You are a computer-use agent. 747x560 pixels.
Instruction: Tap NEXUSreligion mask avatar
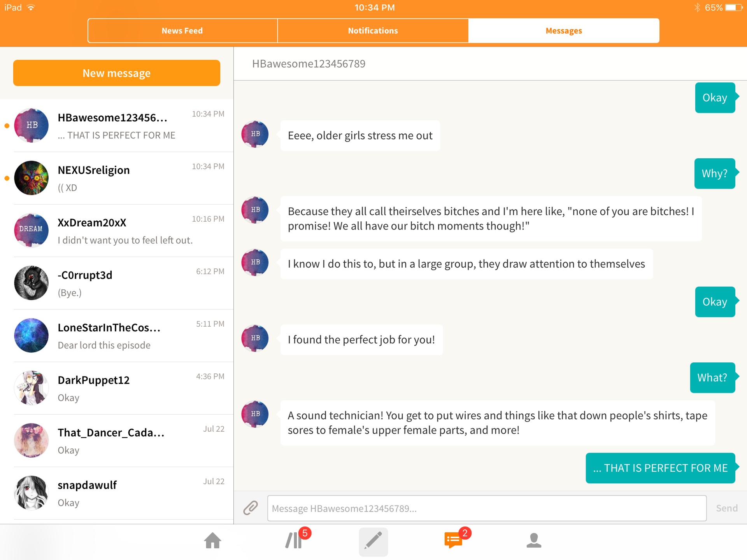(32, 178)
